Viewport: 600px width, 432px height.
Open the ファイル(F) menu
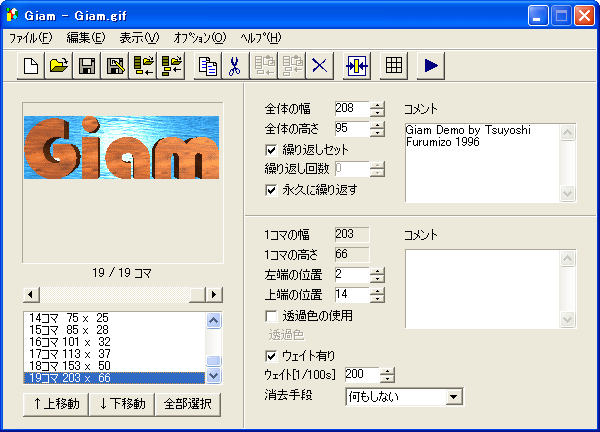(30, 38)
